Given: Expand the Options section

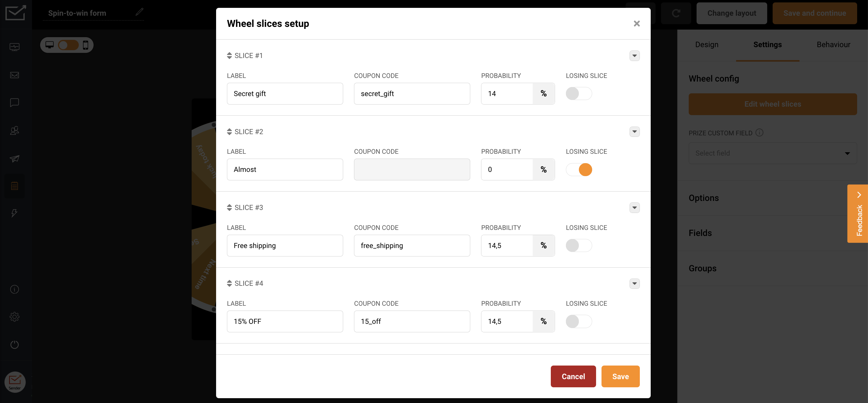Looking at the screenshot, I should [x=772, y=198].
